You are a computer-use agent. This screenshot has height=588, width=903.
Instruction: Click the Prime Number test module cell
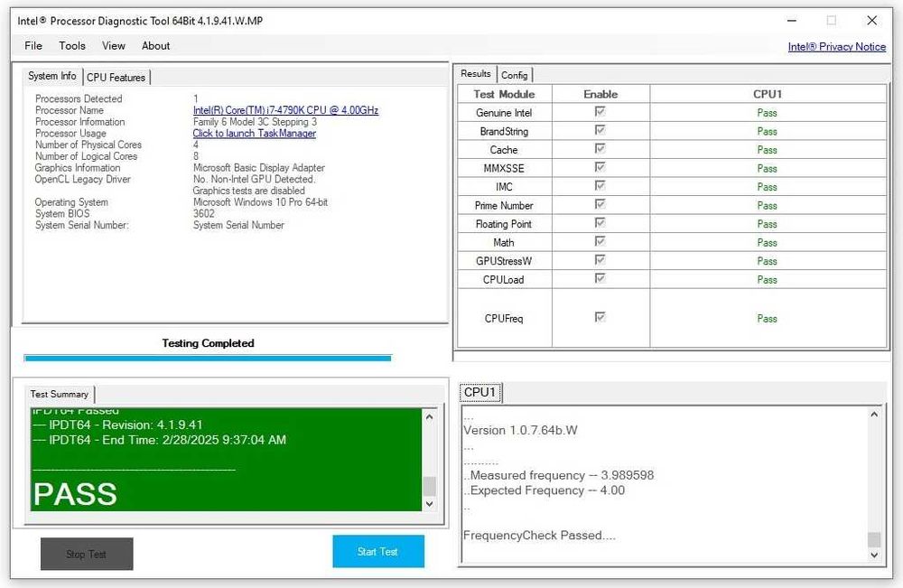tap(505, 206)
